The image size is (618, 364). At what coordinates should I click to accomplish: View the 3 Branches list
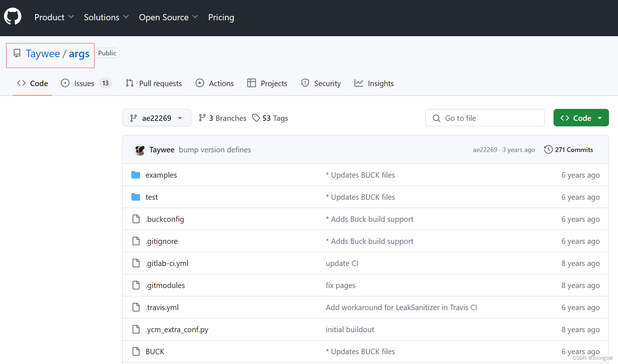pyautogui.click(x=223, y=118)
